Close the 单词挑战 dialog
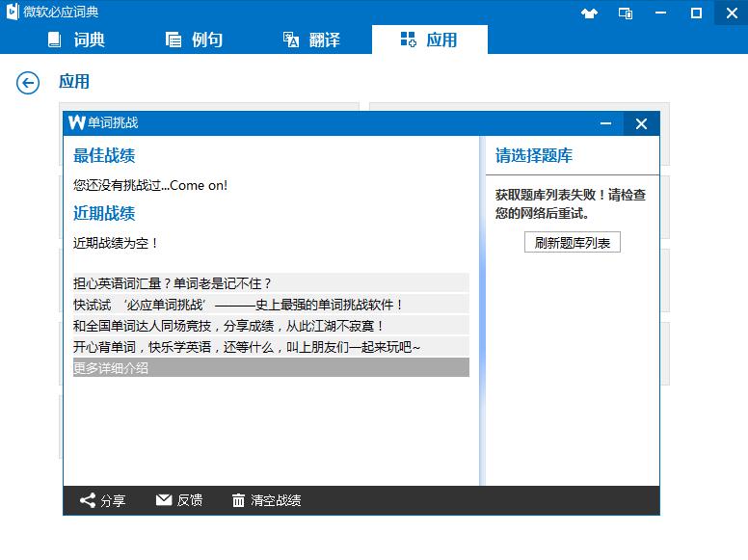The width and height of the screenshot is (748, 560). tap(641, 123)
